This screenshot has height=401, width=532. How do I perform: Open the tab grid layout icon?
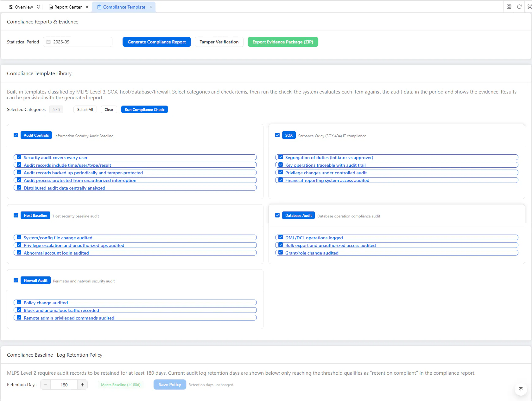pos(509,7)
